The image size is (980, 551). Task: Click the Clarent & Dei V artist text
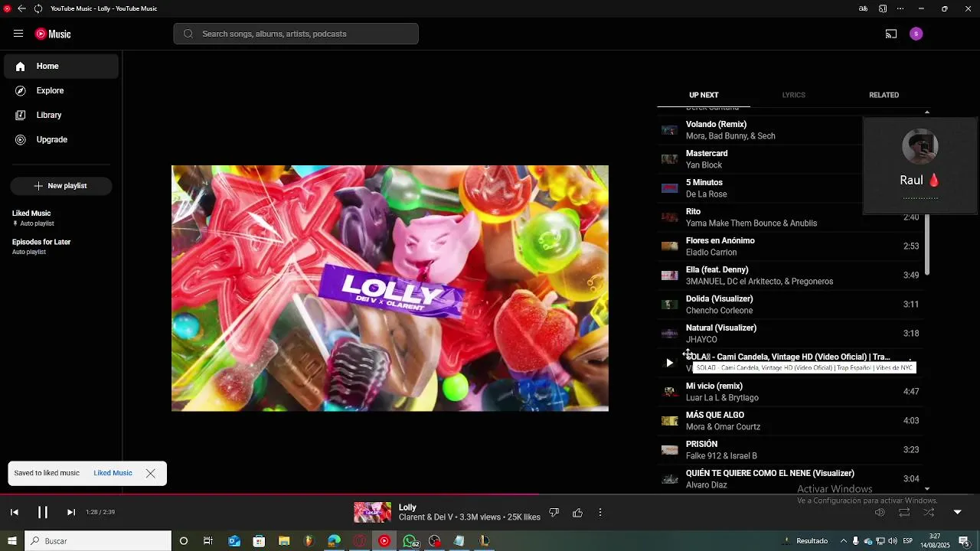pyautogui.click(x=426, y=517)
